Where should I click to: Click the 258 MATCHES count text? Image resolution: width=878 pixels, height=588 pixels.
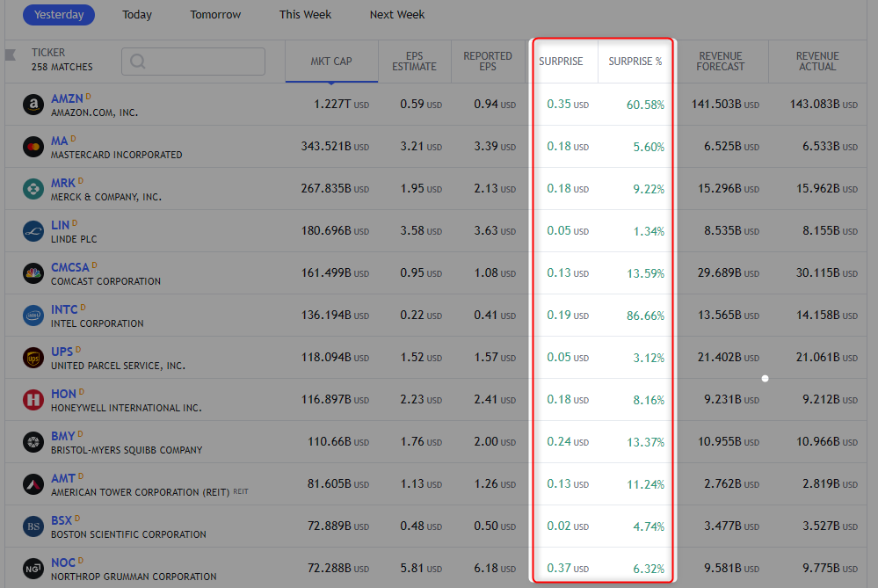pos(62,67)
